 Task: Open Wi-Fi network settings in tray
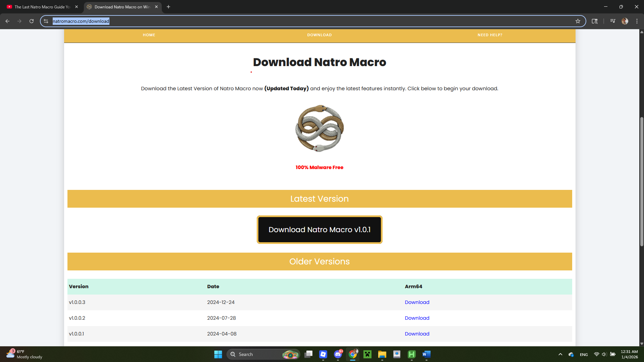596,354
